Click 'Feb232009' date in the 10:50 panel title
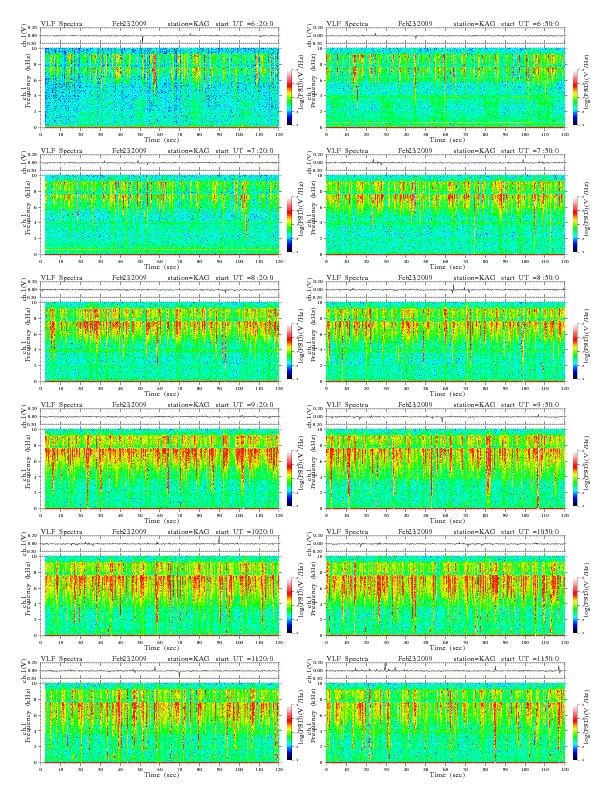This screenshot has height=792, width=612. click(415, 532)
